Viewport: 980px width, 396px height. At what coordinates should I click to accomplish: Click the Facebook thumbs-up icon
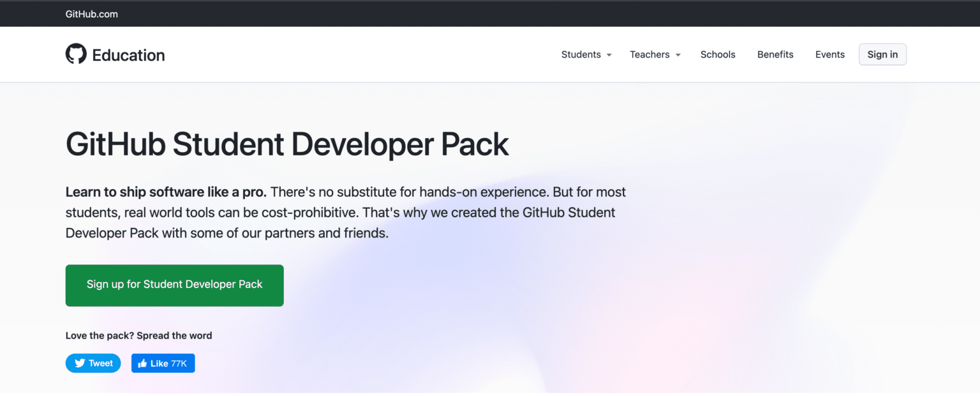pos(142,363)
